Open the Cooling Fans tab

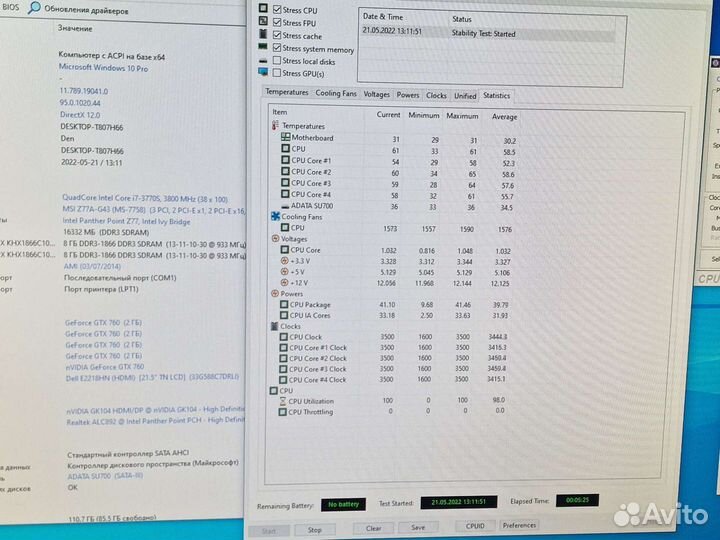(x=336, y=93)
